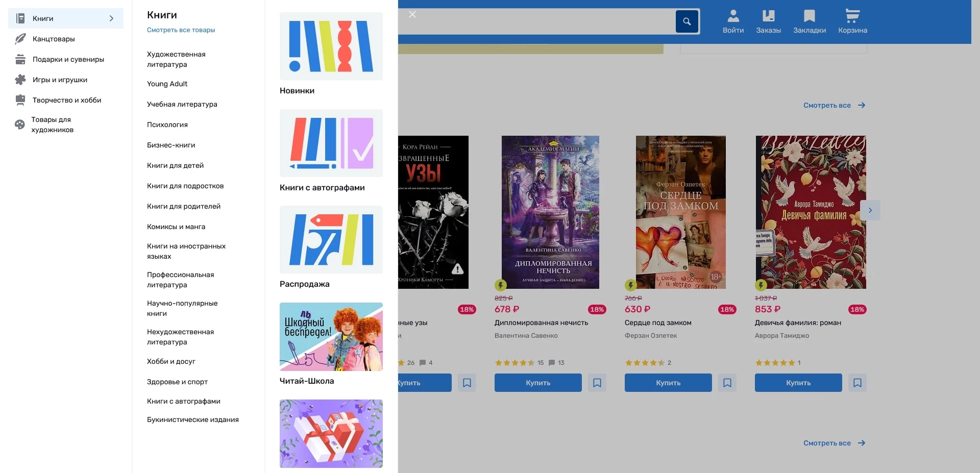Open the Войти login icon
This screenshot has height=473, width=980.
coord(733,22)
